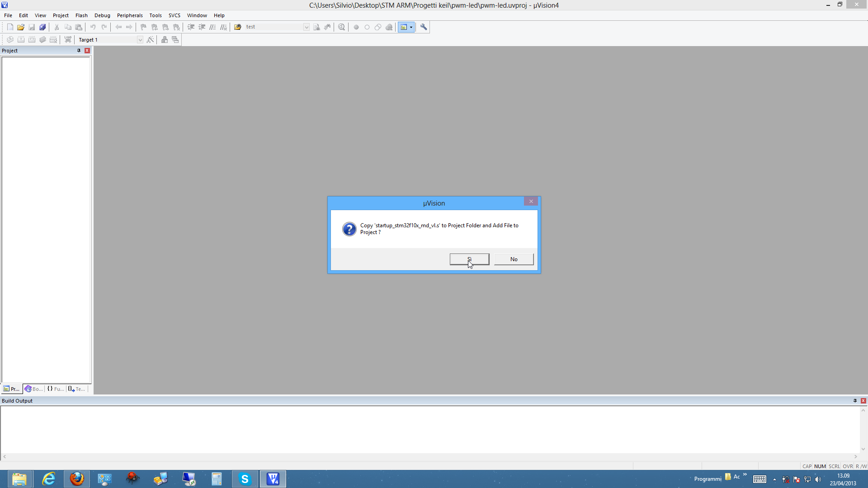Screen dimensions: 868x488
Task: Click the Save All icon
Action: [42, 27]
